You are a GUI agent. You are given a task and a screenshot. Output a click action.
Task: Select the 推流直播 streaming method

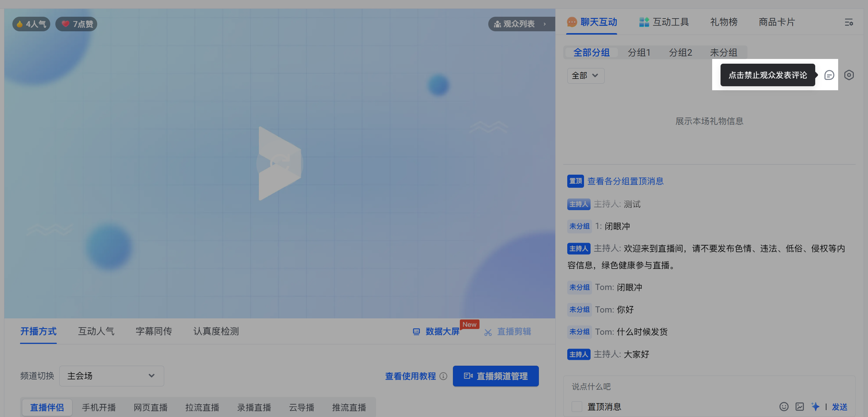click(x=349, y=407)
